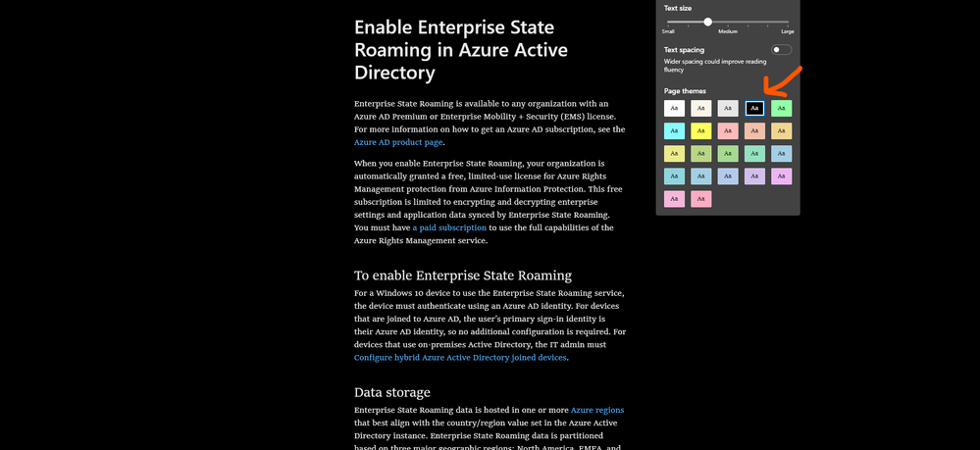
Task: Click the 'To enable Enterprise State Roaming' heading
Action: click(462, 275)
